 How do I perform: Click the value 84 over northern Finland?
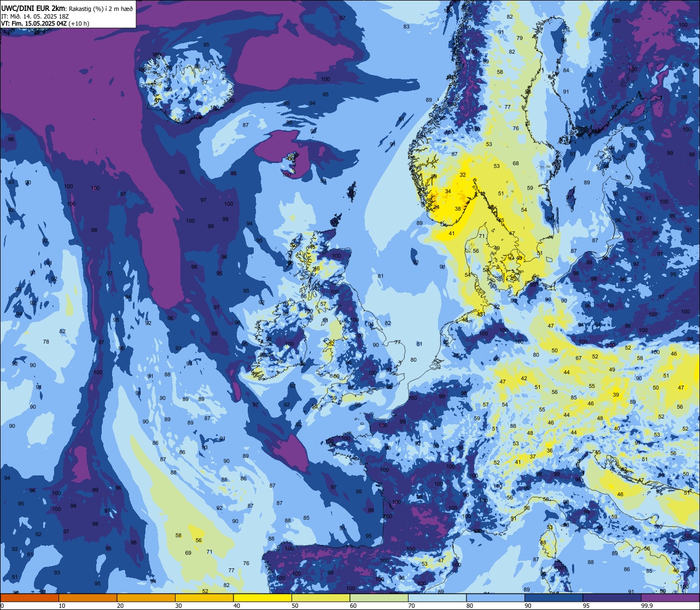(567, 70)
